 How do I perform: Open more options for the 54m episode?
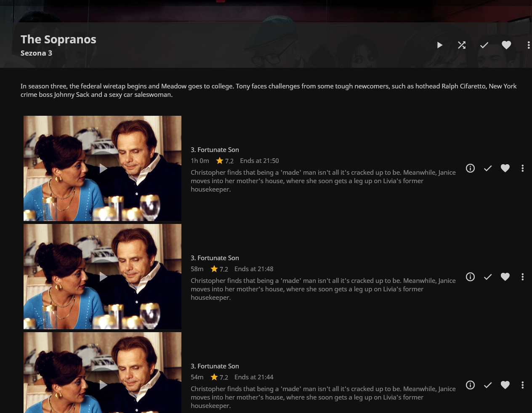[x=522, y=385]
